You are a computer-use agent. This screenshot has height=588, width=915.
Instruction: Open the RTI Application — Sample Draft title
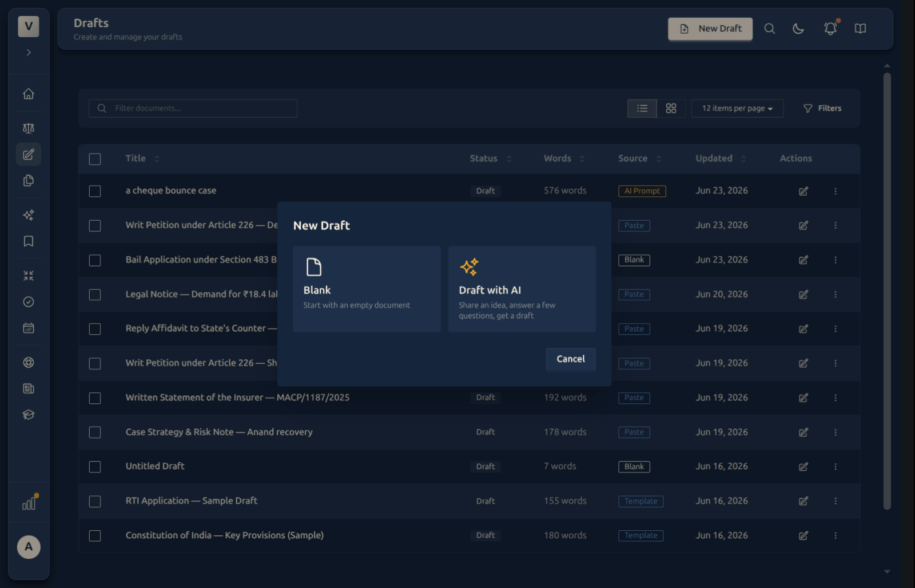pyautogui.click(x=192, y=501)
